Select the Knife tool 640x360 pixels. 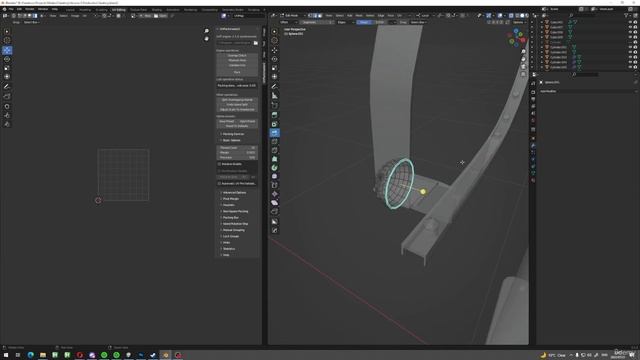(x=274, y=150)
